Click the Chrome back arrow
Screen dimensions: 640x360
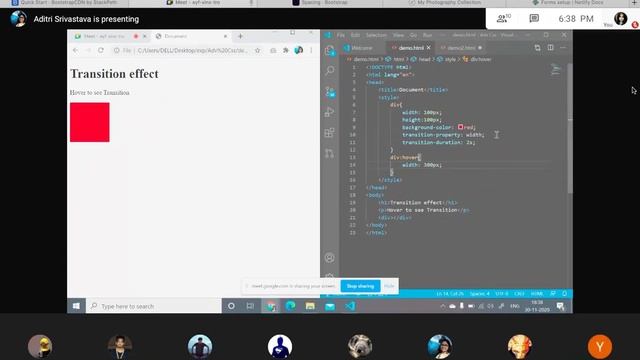(x=76, y=50)
